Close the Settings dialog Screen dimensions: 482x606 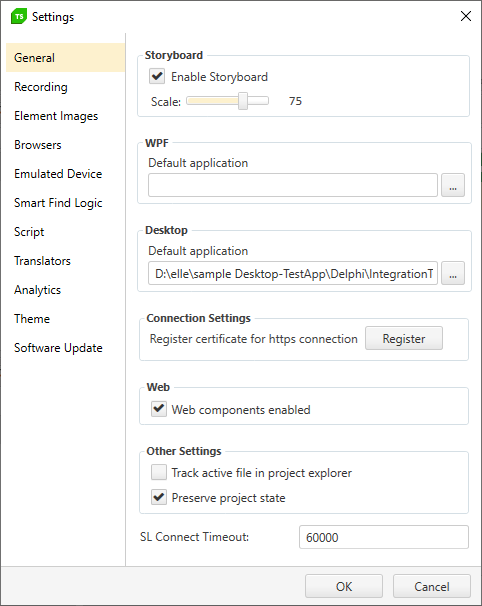[x=466, y=16]
